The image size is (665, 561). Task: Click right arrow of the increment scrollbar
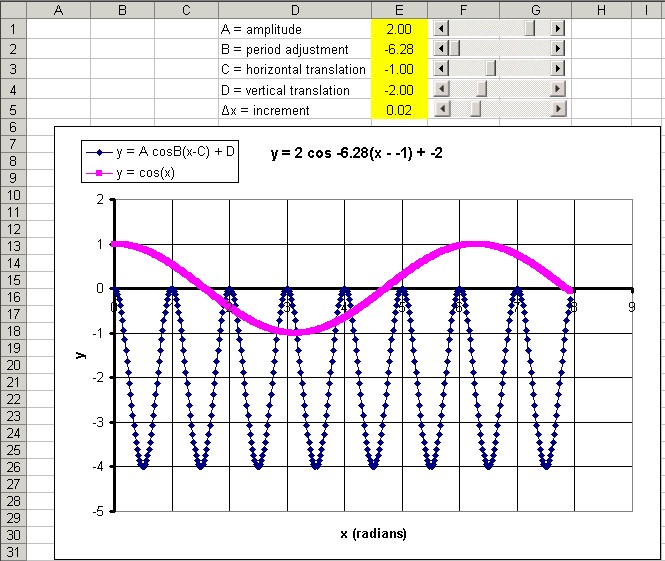tap(558, 110)
